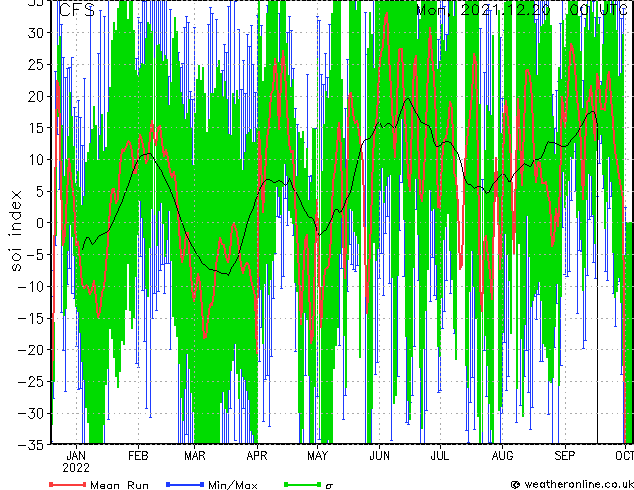The width and height of the screenshot is (634, 490).
Task: Click y-axis value -20
Action: (x=32, y=350)
